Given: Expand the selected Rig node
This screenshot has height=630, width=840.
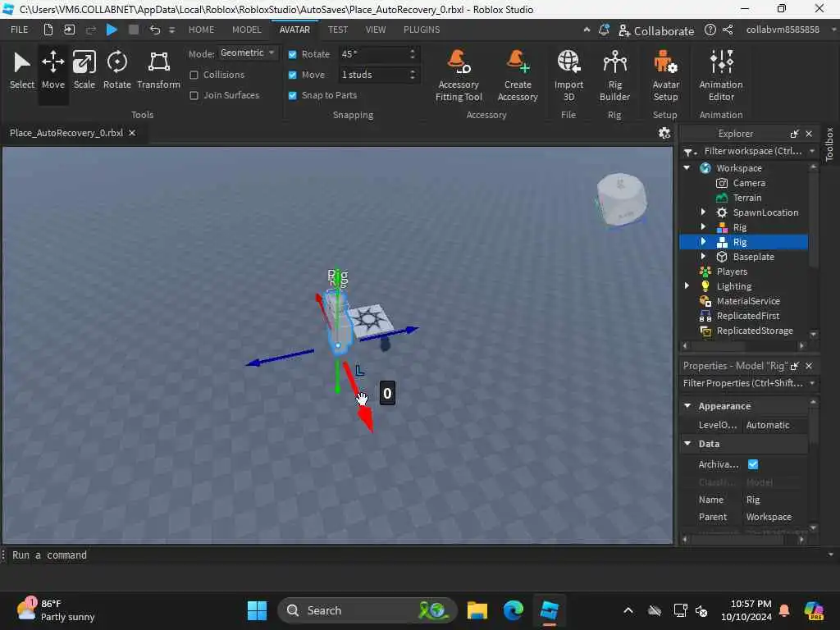Looking at the screenshot, I should pos(703,242).
